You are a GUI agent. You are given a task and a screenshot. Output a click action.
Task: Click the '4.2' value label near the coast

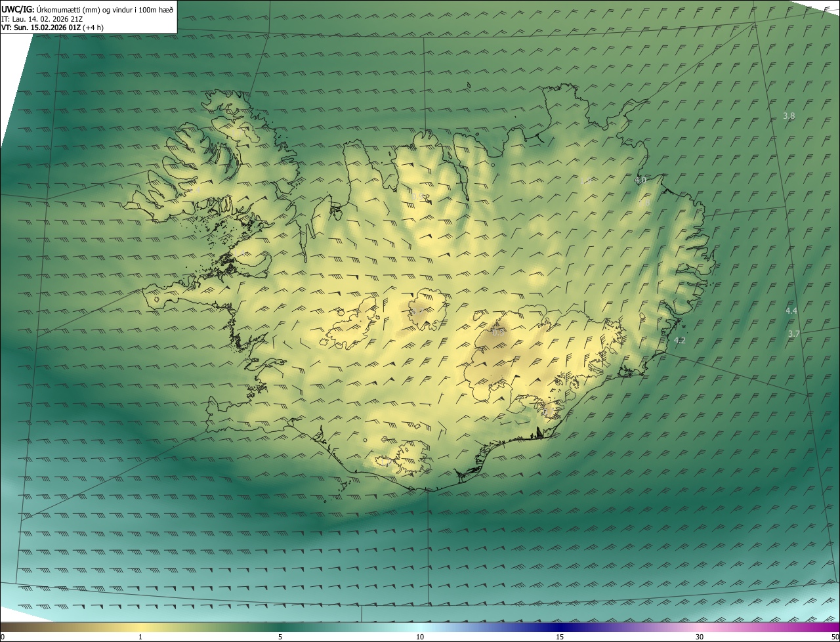tap(680, 341)
